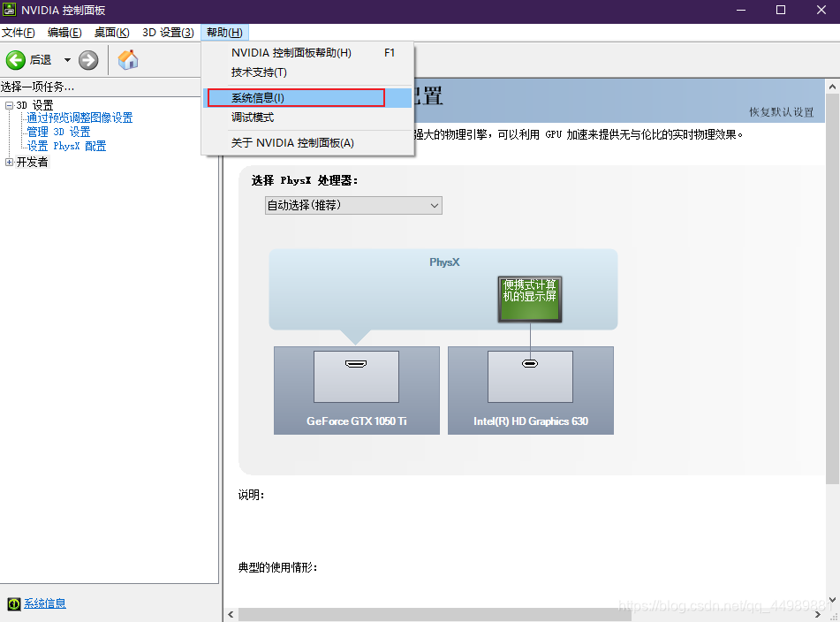Image resolution: width=840 pixels, height=622 pixels.
Task: Open the PhysX processor combo box
Action: tap(353, 205)
